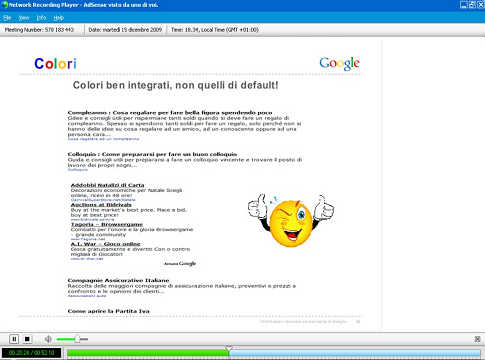Open the File menu
Image resolution: width=485 pixels, height=360 pixels.
coord(7,18)
